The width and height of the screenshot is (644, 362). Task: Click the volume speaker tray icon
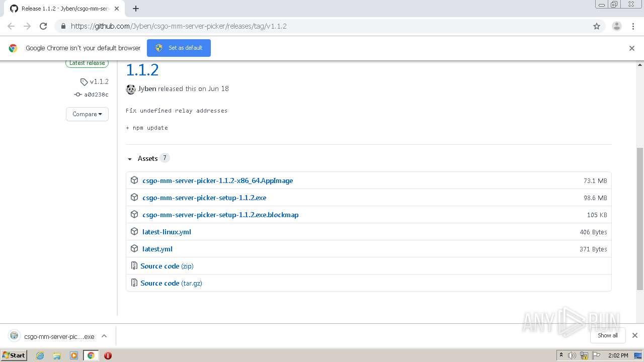point(572,355)
